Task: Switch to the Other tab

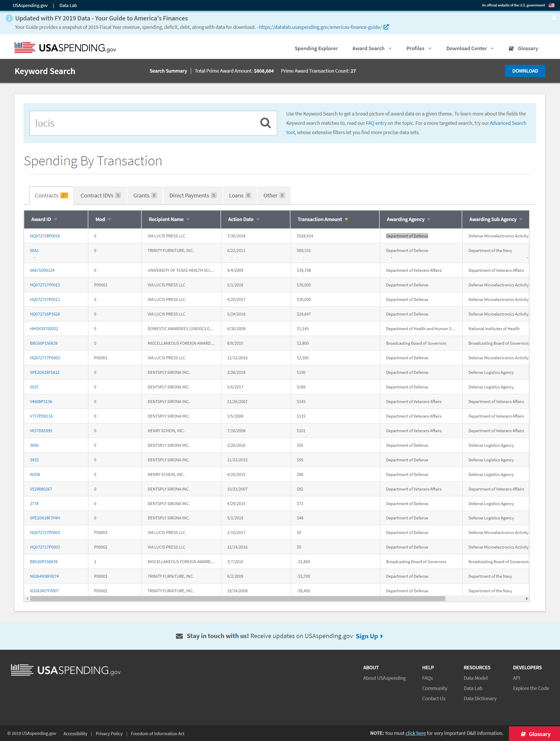Action: pos(274,195)
